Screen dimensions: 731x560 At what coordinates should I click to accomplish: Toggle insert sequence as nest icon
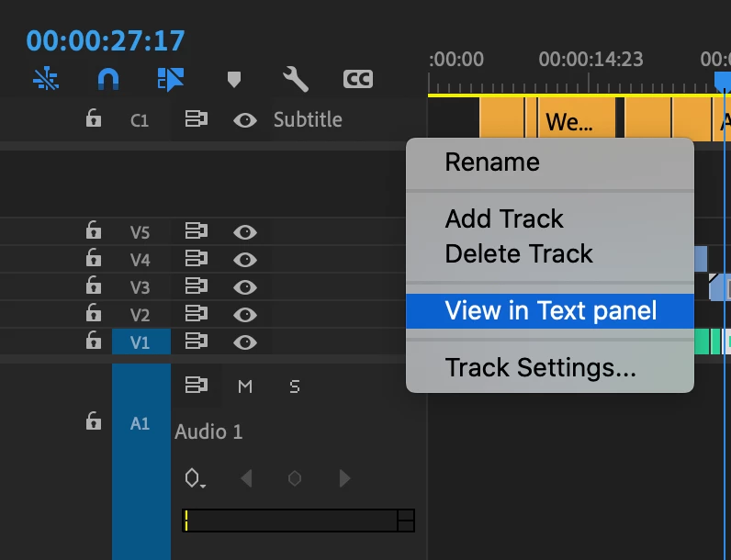(45, 79)
